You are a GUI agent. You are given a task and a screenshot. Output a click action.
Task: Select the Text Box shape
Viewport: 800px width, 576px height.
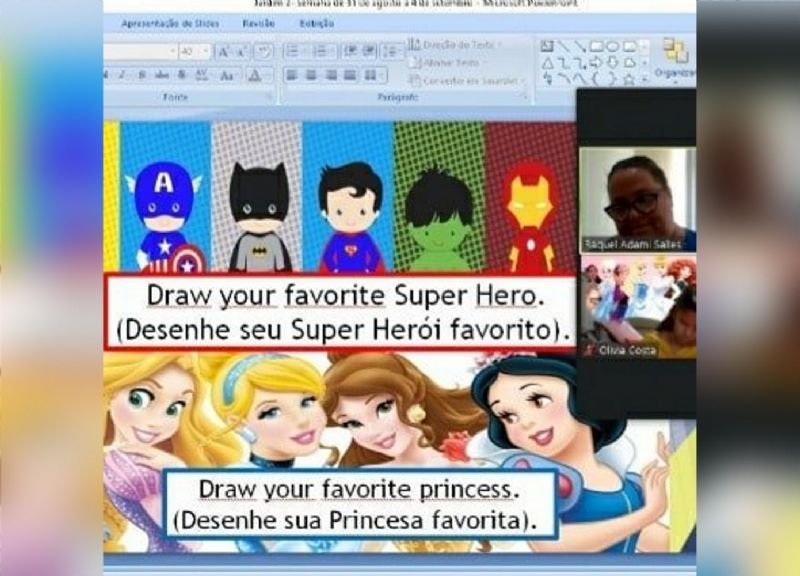(x=547, y=46)
